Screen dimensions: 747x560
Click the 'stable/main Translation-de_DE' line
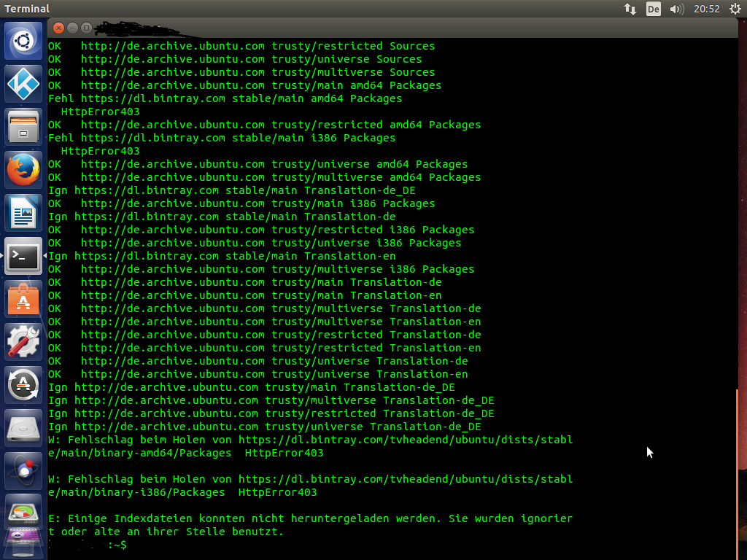tap(231, 190)
